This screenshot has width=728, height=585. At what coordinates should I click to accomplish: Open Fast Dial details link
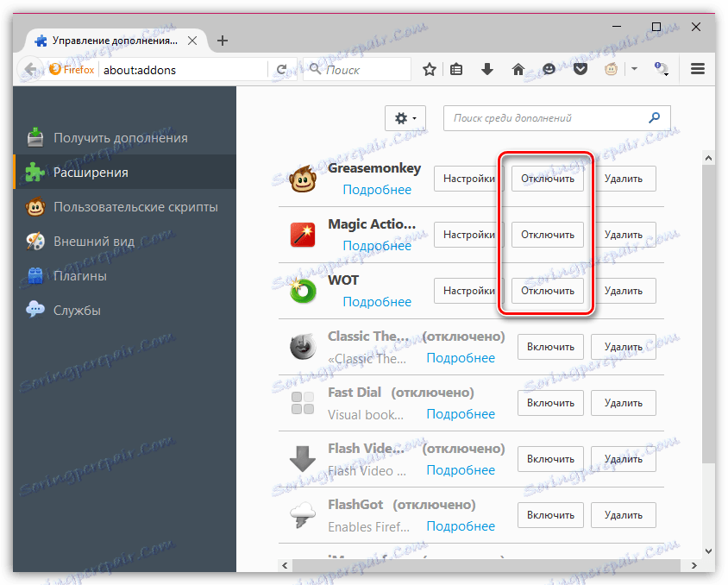(x=461, y=414)
